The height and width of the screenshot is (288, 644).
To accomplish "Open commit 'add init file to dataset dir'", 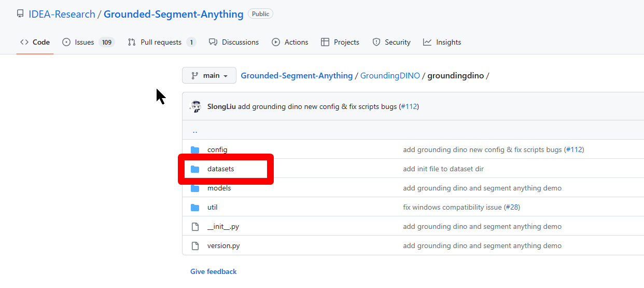I will 443,169.
